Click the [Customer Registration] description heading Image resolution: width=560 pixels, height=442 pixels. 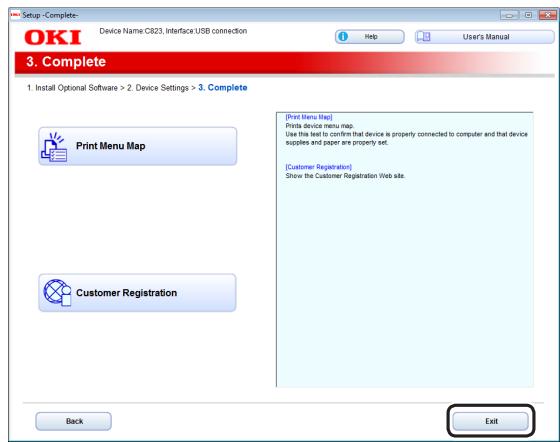319,167
